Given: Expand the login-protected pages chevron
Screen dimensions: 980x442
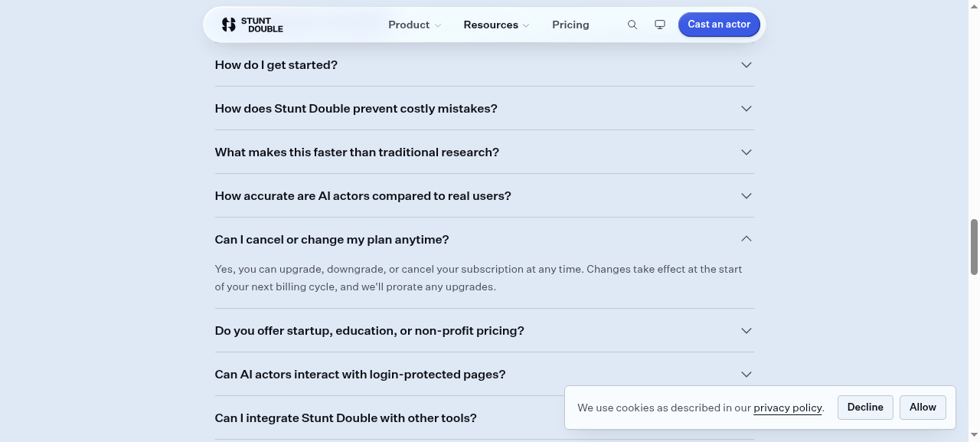Looking at the screenshot, I should click(x=746, y=375).
